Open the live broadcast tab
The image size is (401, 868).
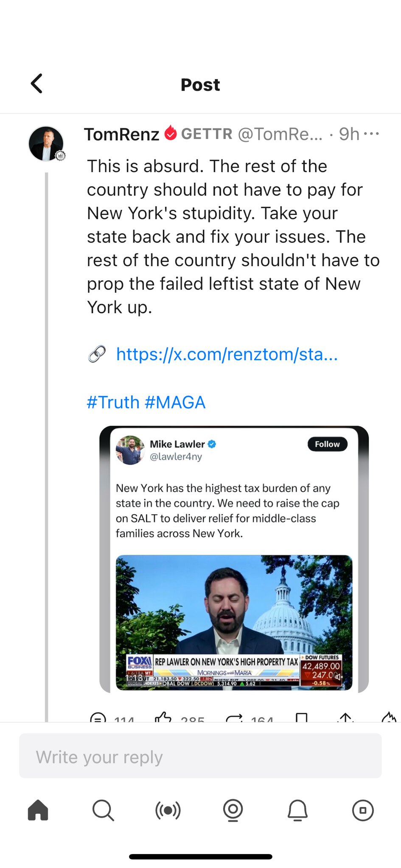coord(168,810)
